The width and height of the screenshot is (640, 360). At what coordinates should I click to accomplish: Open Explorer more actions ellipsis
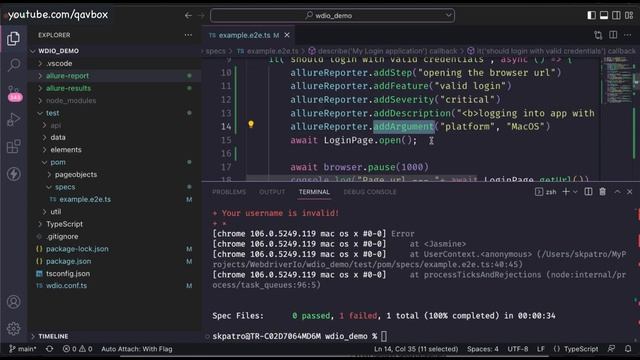[x=188, y=35]
